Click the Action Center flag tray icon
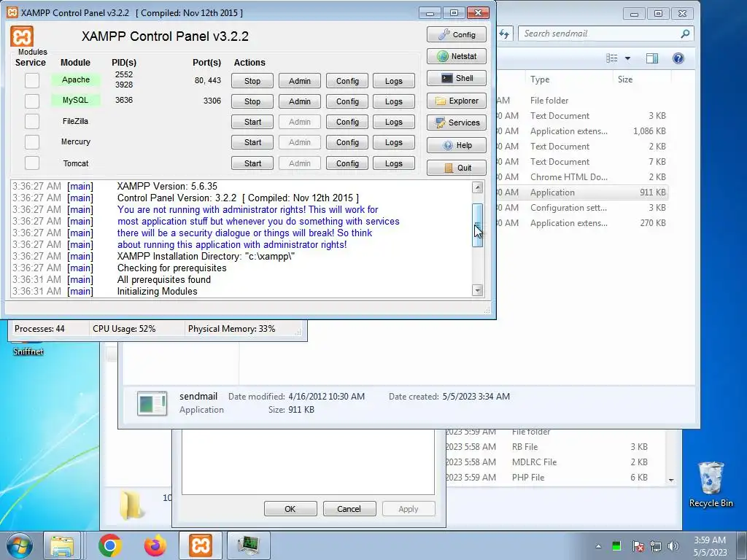 (638, 546)
